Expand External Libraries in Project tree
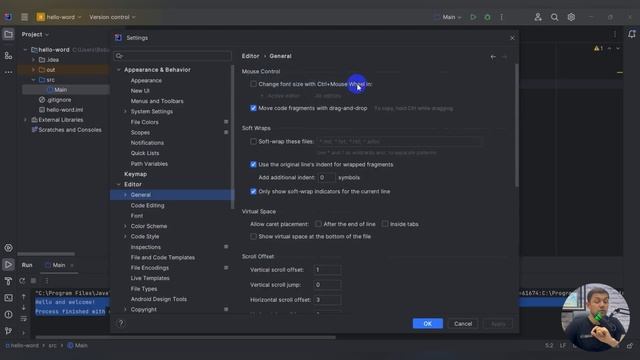 point(25,120)
